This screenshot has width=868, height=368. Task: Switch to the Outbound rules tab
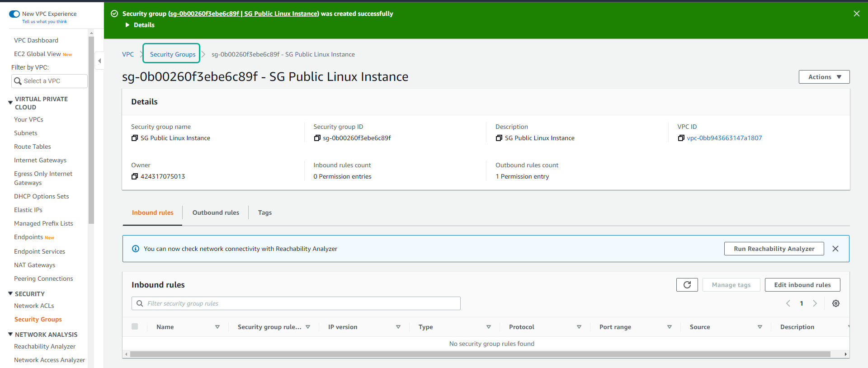coord(216,212)
